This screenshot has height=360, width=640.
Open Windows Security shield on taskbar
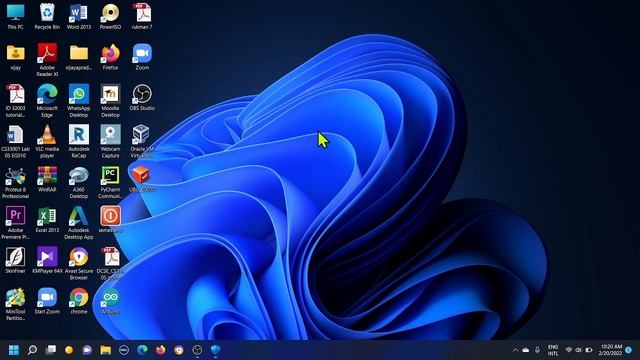pyautogui.click(x=216, y=350)
